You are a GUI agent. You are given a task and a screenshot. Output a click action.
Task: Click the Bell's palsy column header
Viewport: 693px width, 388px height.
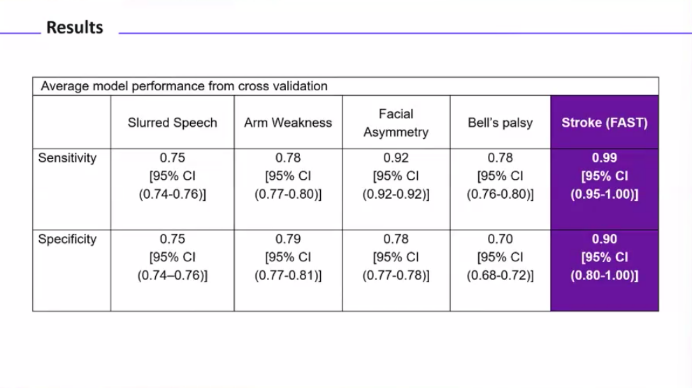[500, 122]
